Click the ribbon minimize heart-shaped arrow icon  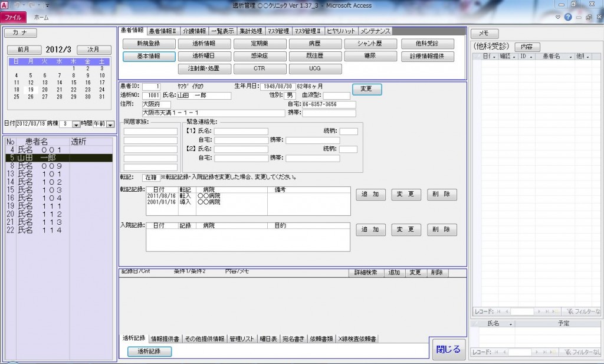coord(557,18)
